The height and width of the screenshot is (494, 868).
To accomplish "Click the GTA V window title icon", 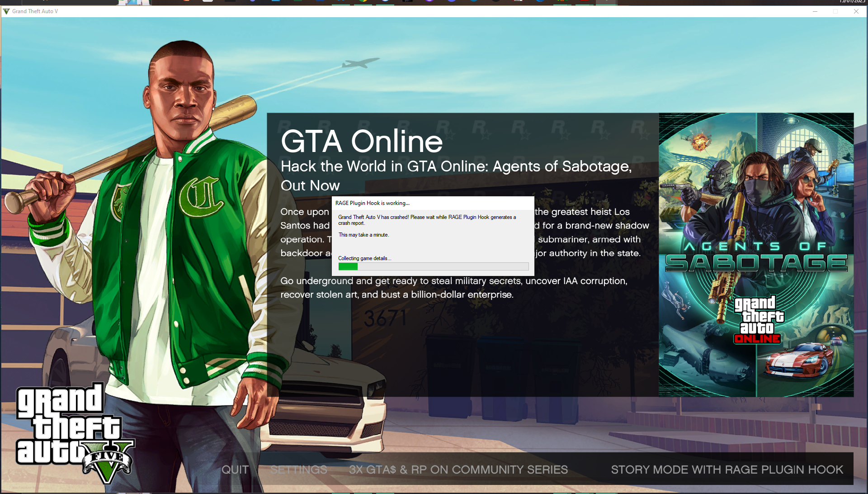I will point(6,11).
